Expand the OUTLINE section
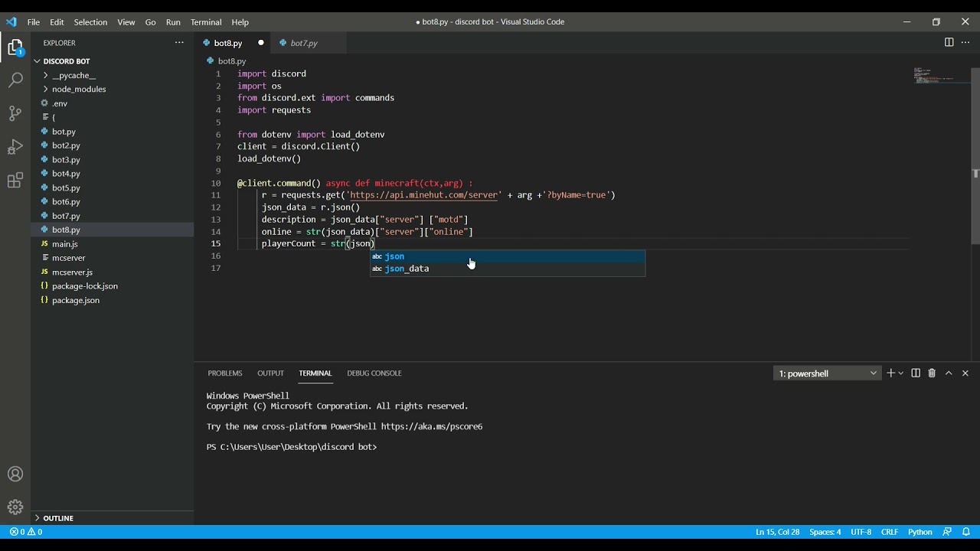Image resolution: width=980 pixels, height=551 pixels. coord(58,518)
